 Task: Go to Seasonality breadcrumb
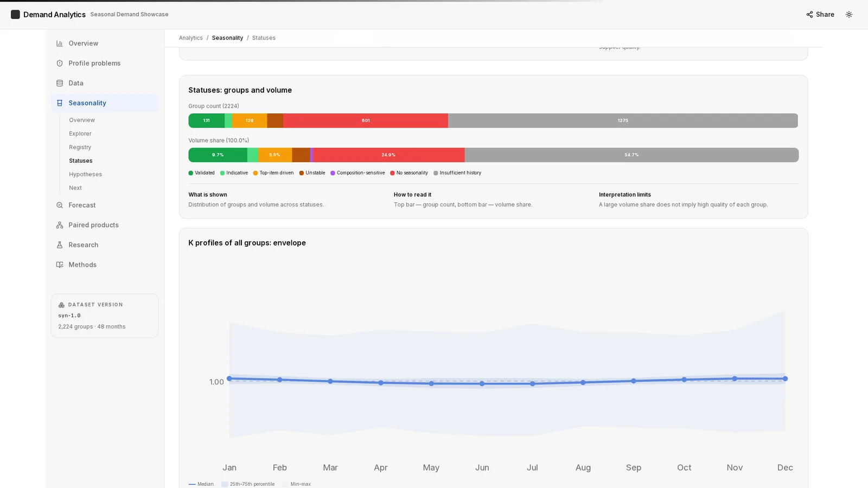pos(227,38)
